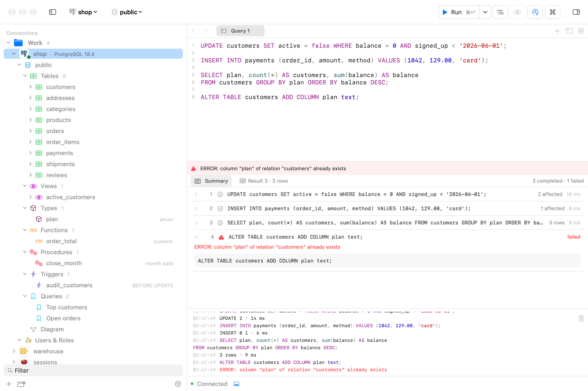Image resolution: width=588 pixels, height=391 pixels.
Task: Go forward with the right navigation arrow
Action: [205, 31]
